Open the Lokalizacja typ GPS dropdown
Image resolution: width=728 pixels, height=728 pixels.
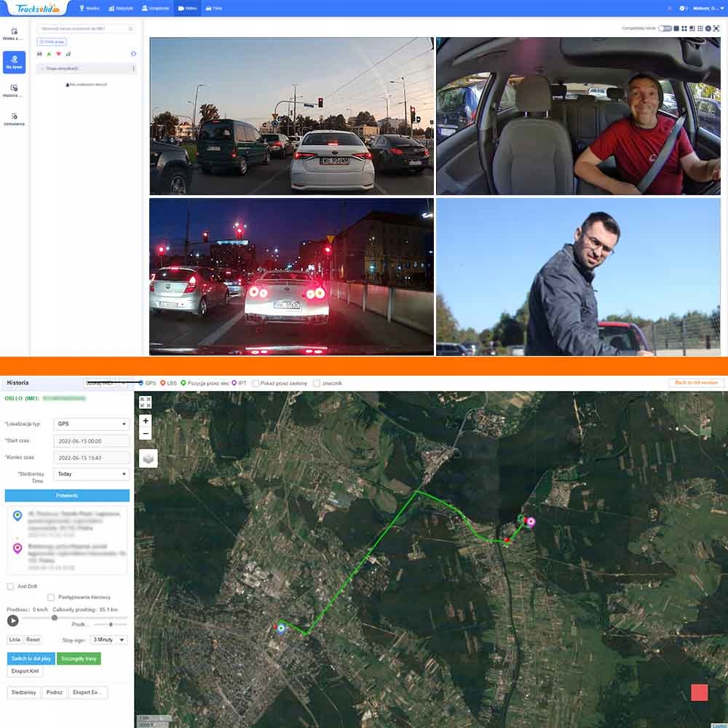[92, 424]
